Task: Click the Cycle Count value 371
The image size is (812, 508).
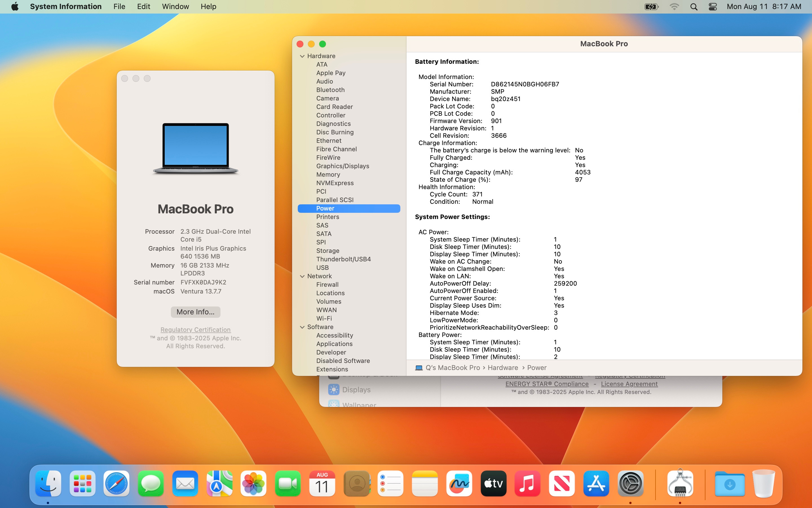Action: pyautogui.click(x=477, y=194)
